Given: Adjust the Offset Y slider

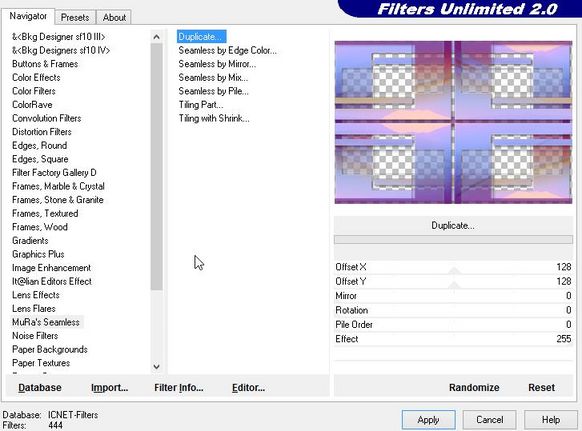Looking at the screenshot, I should pos(453,281).
